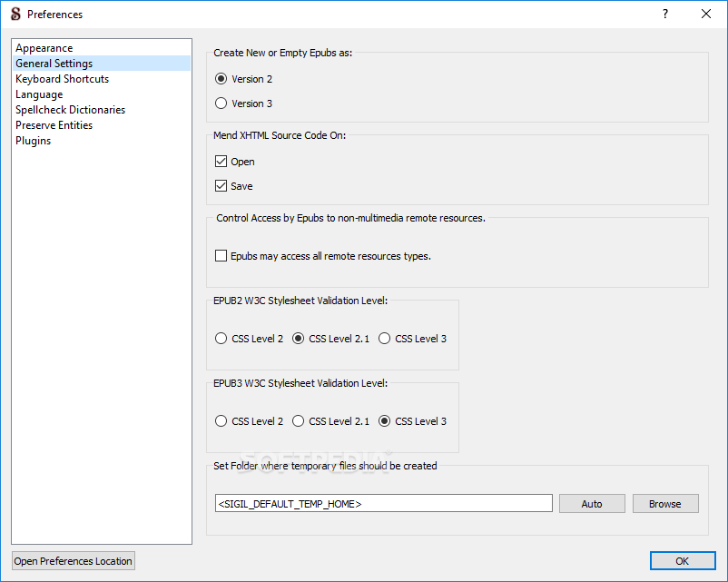Viewport: 728px width, 582px height.
Task: Switch to Language preferences
Action: (39, 94)
